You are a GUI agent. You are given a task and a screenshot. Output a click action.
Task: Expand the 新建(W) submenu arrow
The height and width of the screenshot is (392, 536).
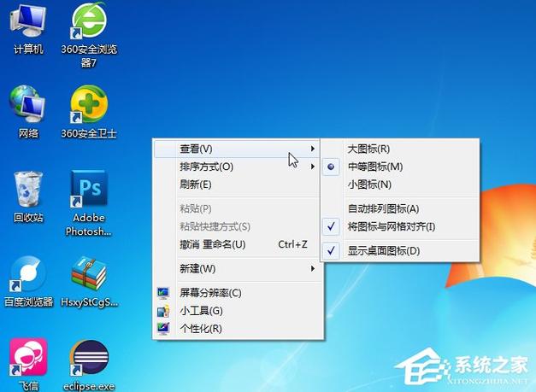[x=312, y=269]
